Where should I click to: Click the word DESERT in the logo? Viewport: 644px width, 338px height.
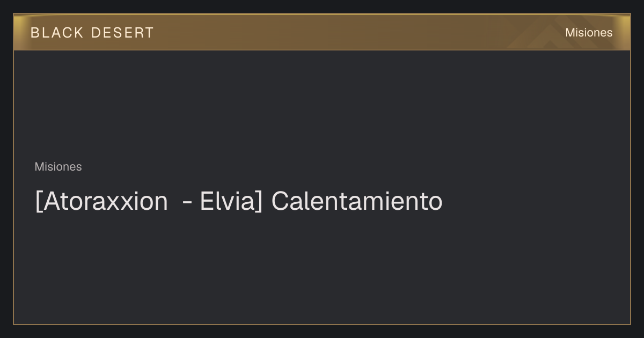coord(122,33)
